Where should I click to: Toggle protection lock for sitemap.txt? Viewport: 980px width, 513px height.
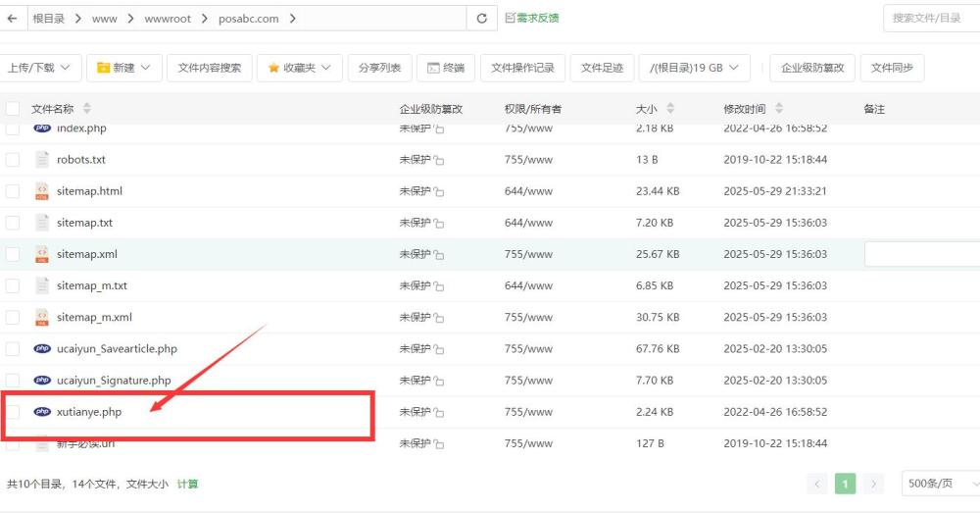[x=439, y=224]
